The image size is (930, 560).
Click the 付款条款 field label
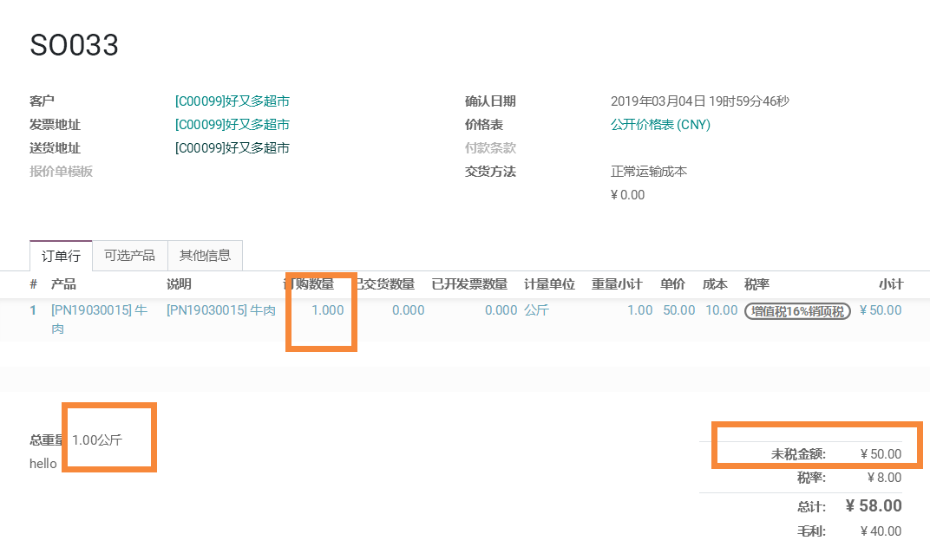490,148
